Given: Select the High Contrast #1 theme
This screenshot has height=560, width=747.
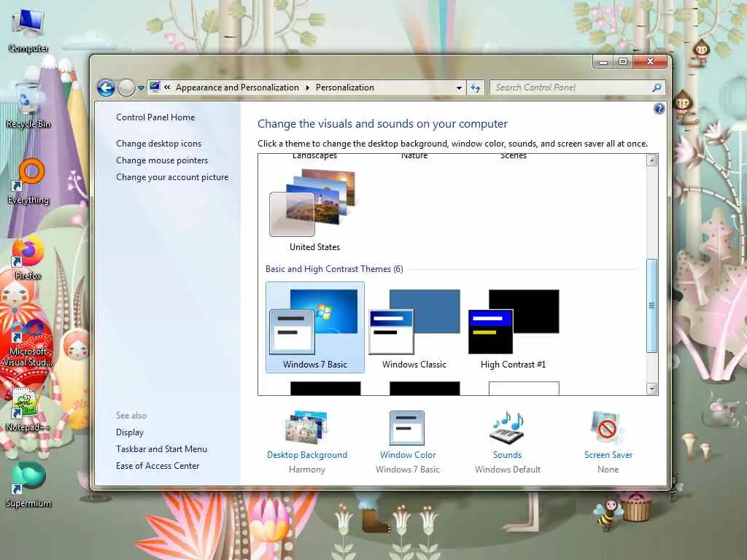Looking at the screenshot, I should coord(513,327).
